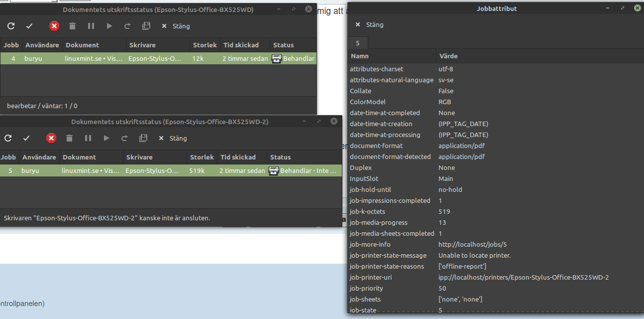Select job-printer-state-message row
The height and width of the screenshot is (319, 644).
pyautogui.click(x=496, y=255)
